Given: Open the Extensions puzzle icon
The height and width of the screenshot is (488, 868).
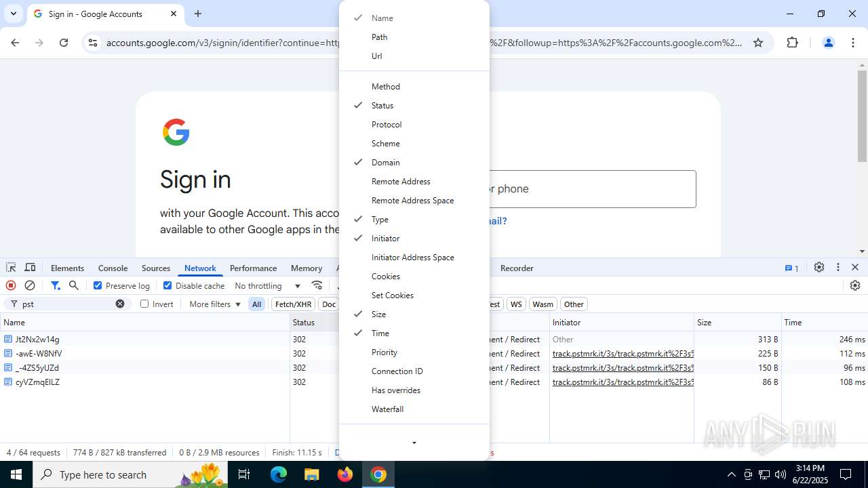Looking at the screenshot, I should [x=792, y=43].
